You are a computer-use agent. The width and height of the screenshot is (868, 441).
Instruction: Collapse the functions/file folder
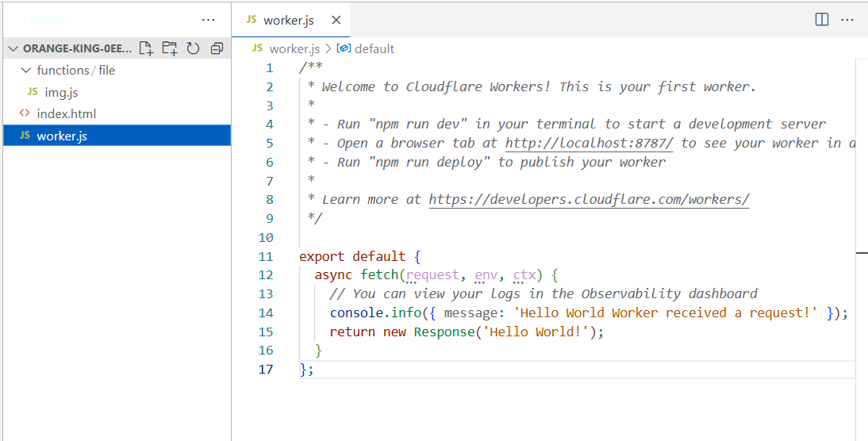pyautogui.click(x=26, y=70)
